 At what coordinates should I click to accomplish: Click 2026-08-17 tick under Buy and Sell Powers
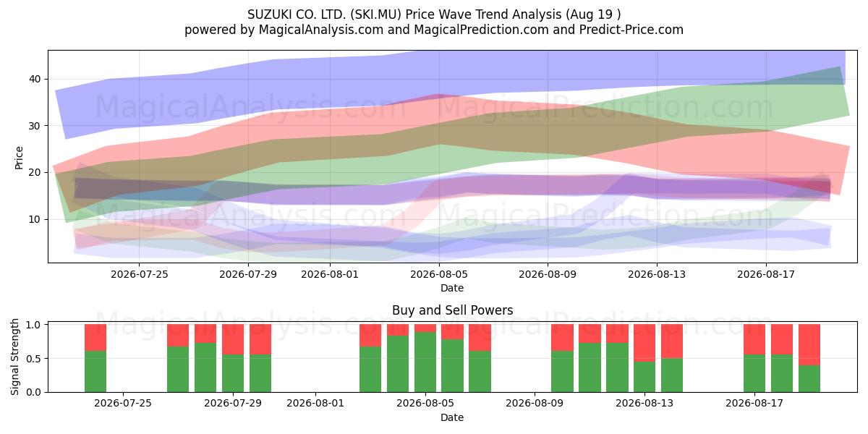[x=754, y=403]
